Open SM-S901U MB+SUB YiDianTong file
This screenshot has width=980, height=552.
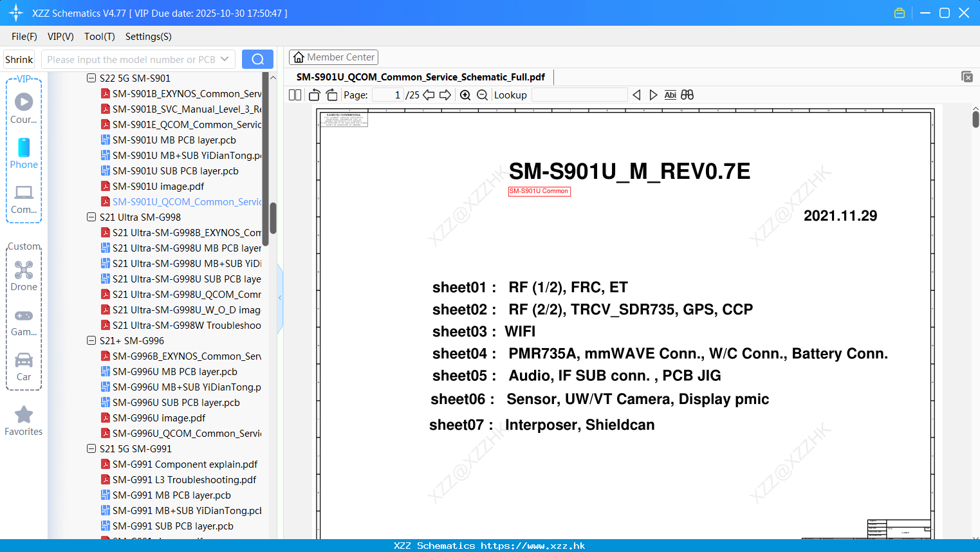181,155
